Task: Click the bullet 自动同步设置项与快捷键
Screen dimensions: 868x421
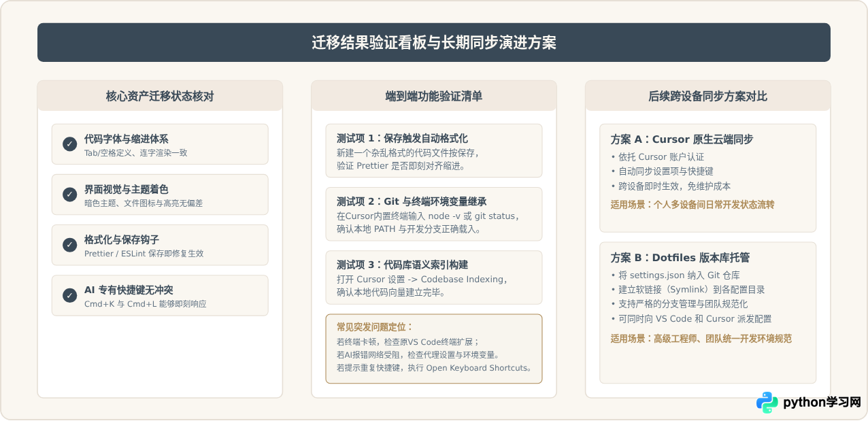Action: 662,171
